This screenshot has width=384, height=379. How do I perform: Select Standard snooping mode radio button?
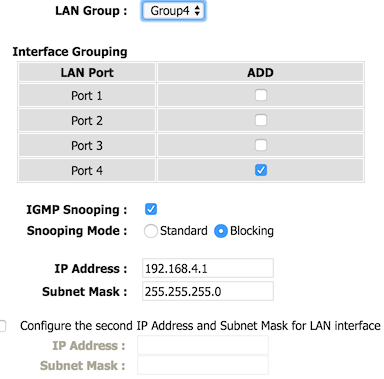(x=150, y=231)
